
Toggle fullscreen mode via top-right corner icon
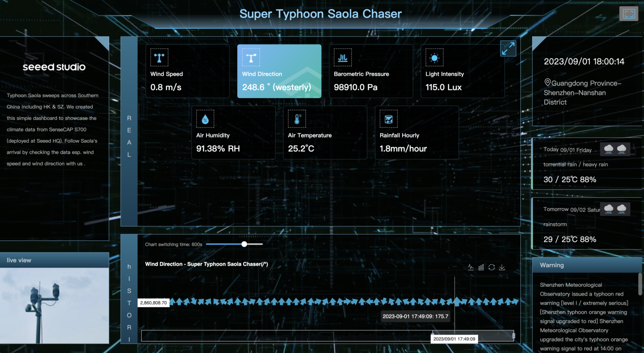tap(628, 13)
